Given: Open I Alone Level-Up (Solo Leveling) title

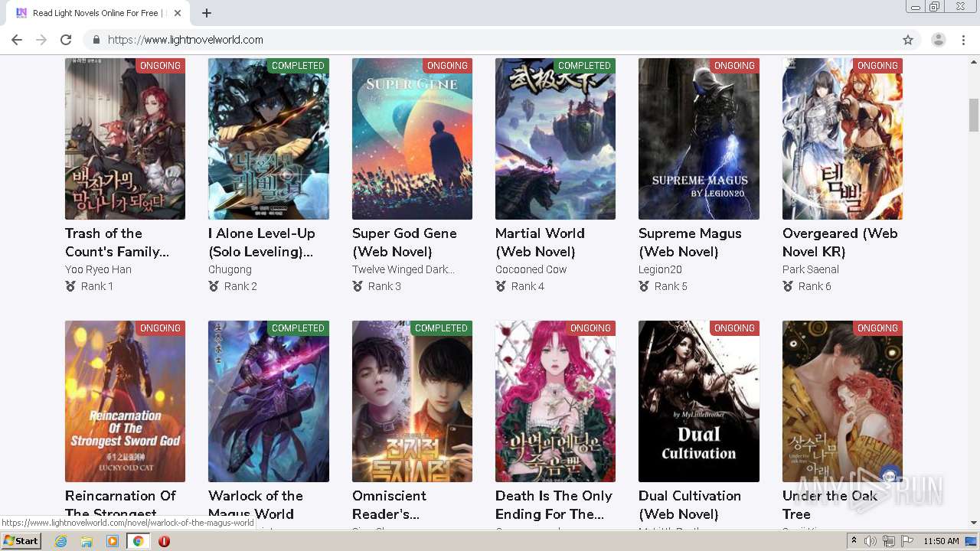Looking at the screenshot, I should pos(262,243).
